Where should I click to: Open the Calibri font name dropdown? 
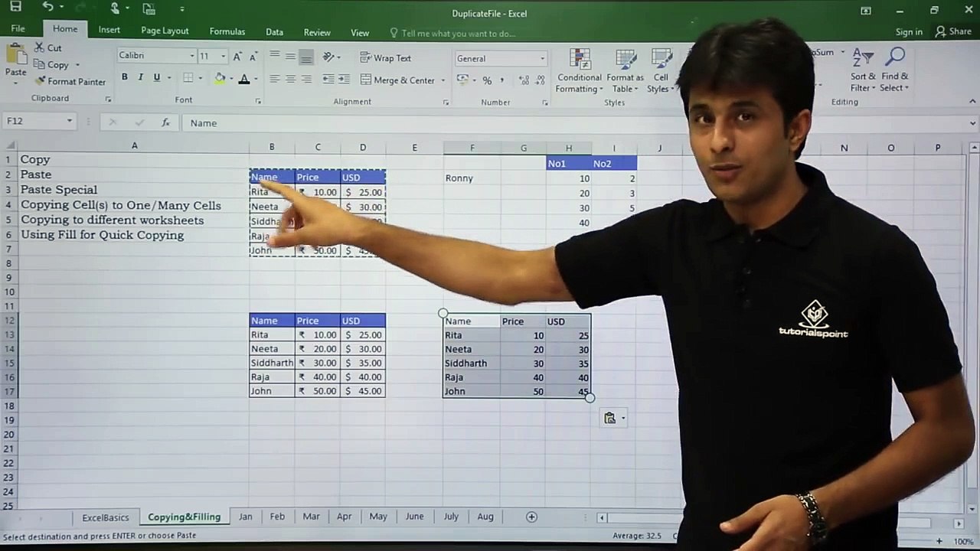(191, 56)
